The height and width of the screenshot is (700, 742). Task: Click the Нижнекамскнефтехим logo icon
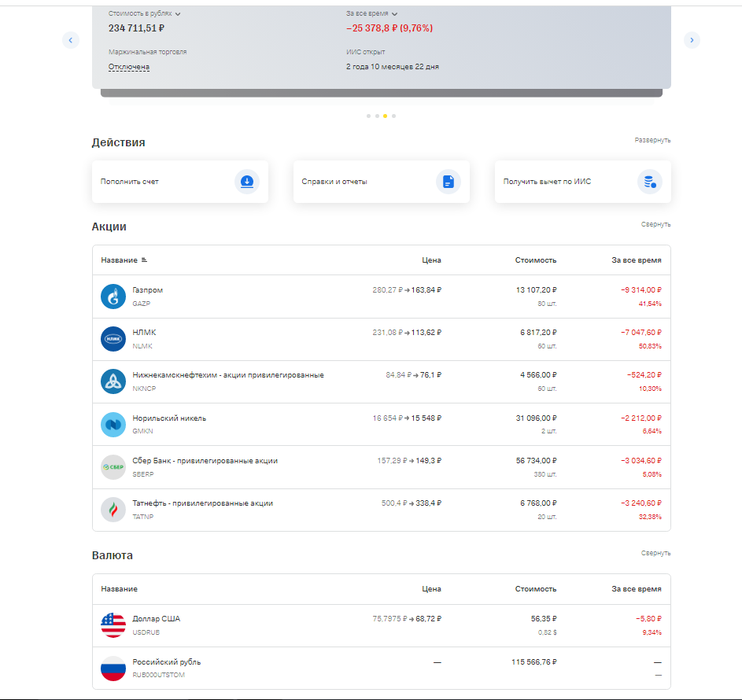point(113,381)
